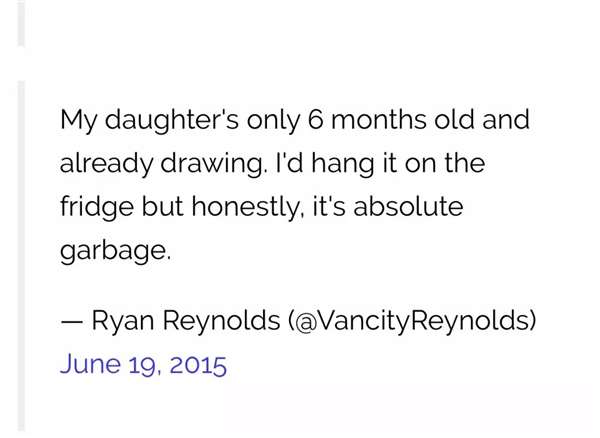Click the word 'My' starting the tweet
Screen dimensions: 600x438
[78, 121]
